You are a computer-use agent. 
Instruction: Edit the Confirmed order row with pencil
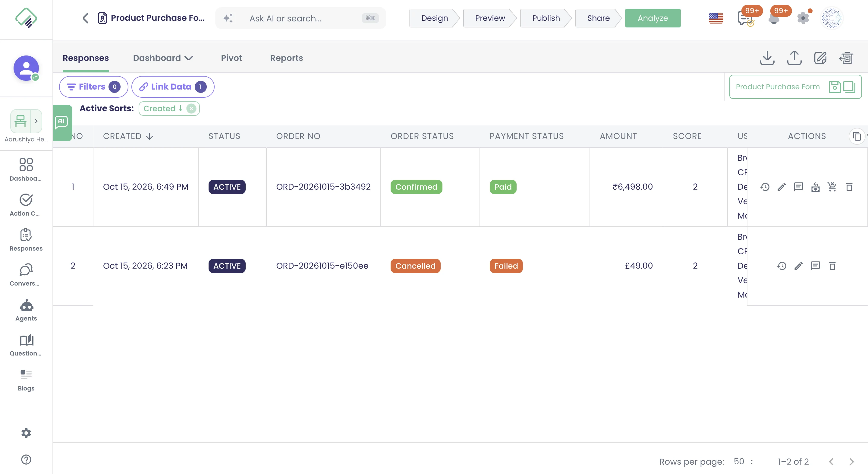[782, 187]
